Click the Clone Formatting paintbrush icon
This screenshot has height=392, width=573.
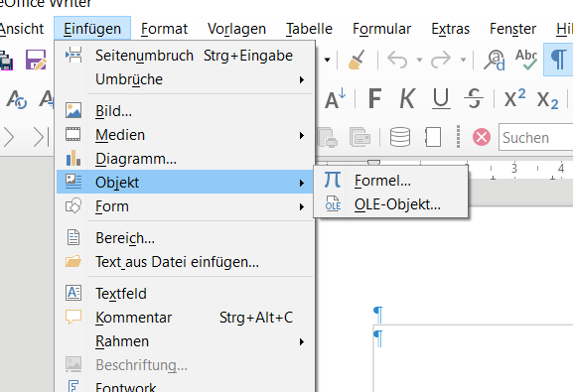(x=357, y=60)
